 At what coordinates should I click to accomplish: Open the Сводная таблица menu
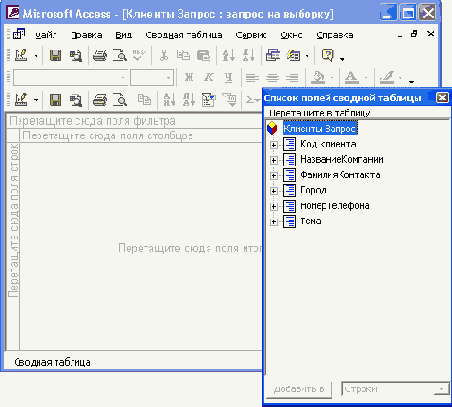pos(184,35)
